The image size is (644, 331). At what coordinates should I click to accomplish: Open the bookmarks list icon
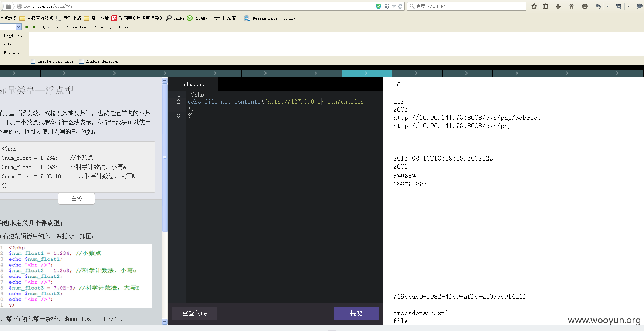545,6
